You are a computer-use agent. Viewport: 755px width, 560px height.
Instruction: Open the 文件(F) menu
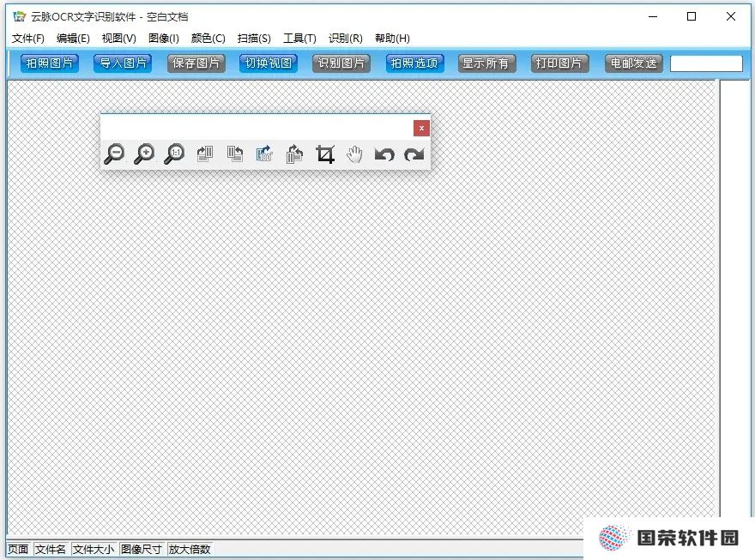click(x=28, y=38)
